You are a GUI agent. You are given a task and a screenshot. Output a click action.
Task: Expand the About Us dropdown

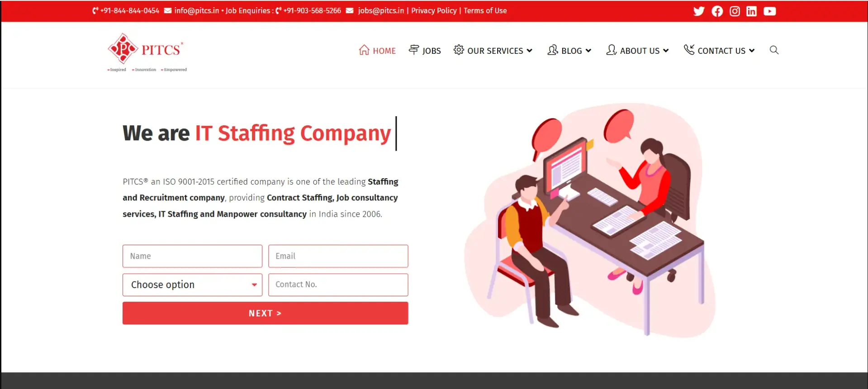637,50
